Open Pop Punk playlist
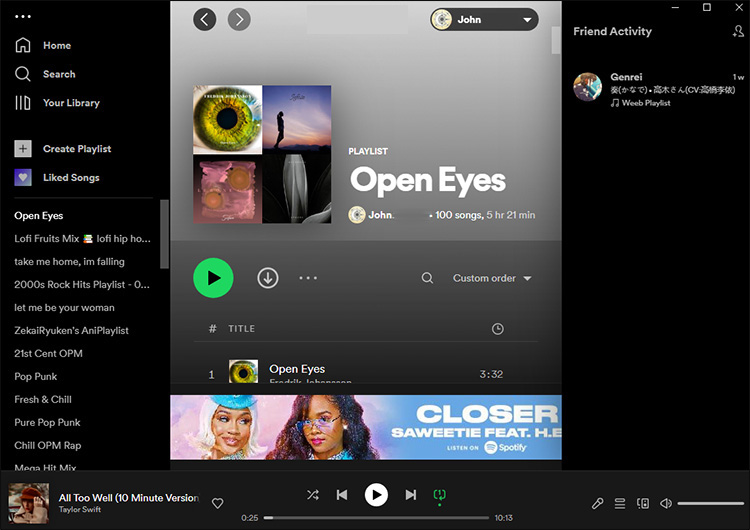The width and height of the screenshot is (750, 530). [35, 376]
